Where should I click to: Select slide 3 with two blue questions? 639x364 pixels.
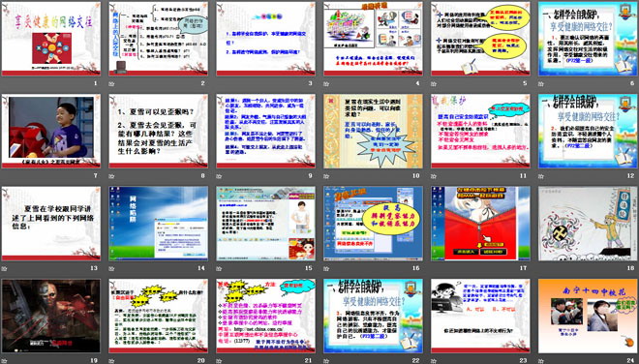tap(265, 39)
